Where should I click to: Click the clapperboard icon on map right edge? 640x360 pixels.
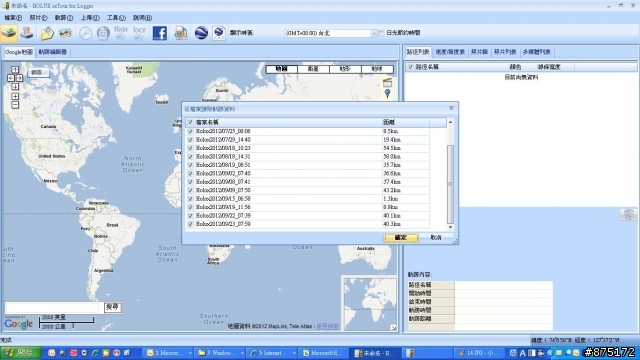click(387, 82)
